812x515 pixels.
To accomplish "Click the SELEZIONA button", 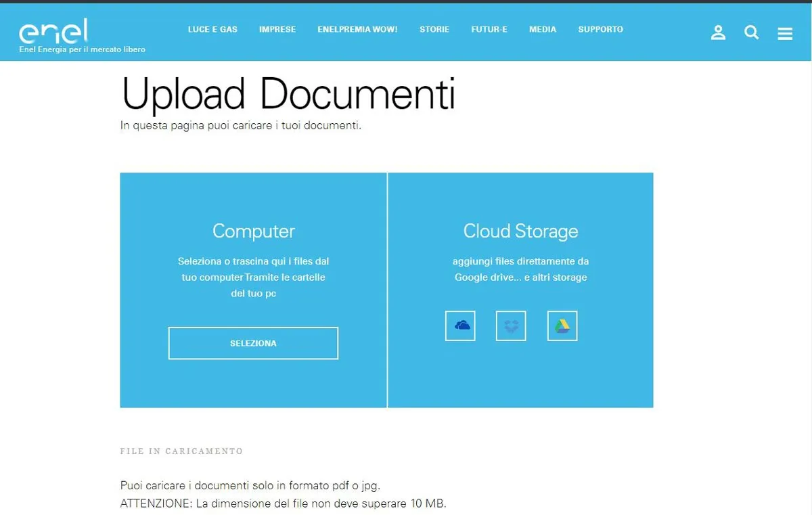I will tap(253, 343).
